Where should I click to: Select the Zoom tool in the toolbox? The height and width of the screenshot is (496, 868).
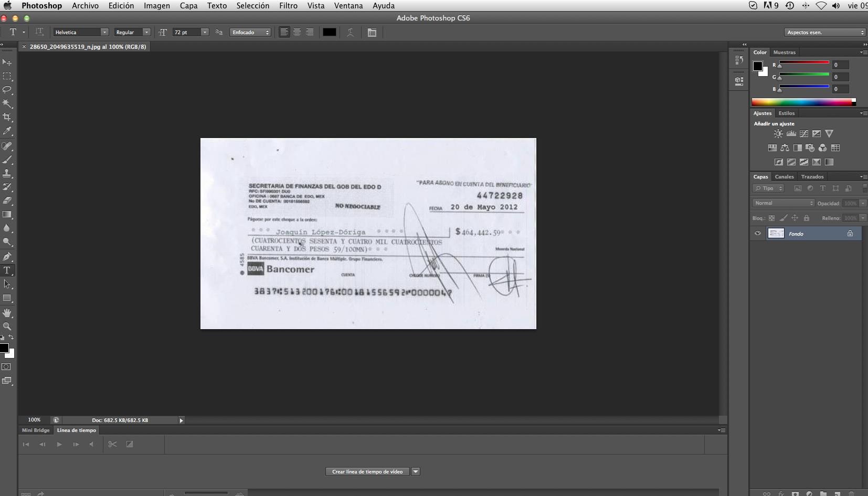7,326
